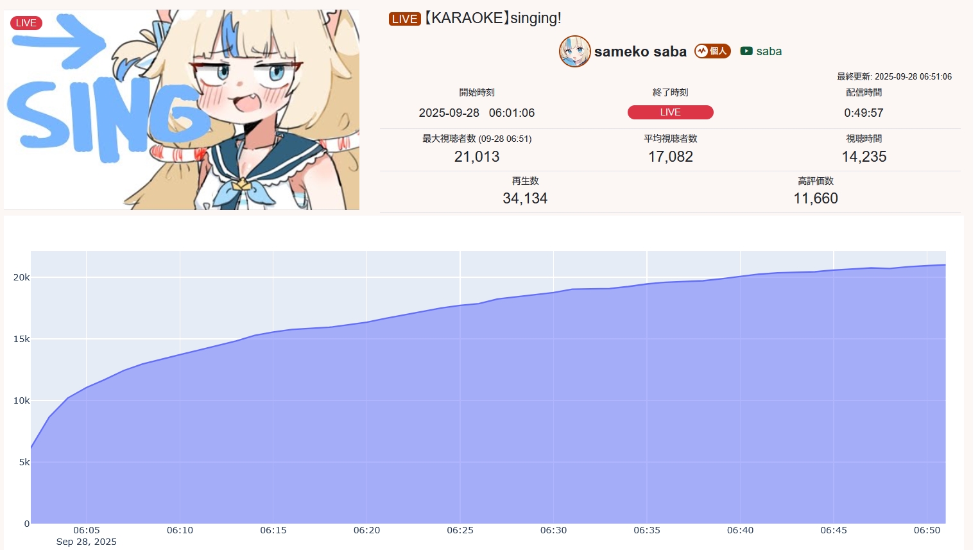Open the 【KARAOKE】singing! stream title
The height and width of the screenshot is (550, 980).
492,18
